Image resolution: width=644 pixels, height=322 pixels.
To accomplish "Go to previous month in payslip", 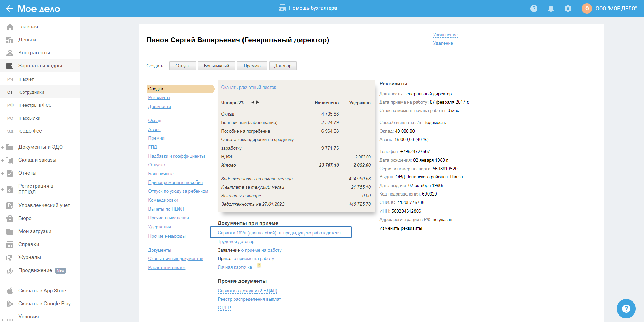I will [253, 102].
